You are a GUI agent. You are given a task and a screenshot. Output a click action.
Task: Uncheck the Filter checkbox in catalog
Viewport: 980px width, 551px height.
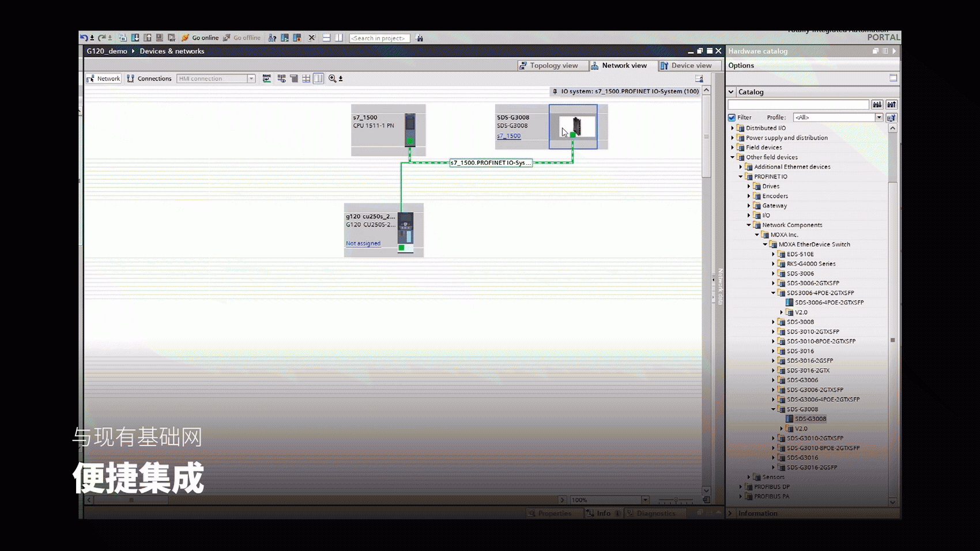click(732, 118)
